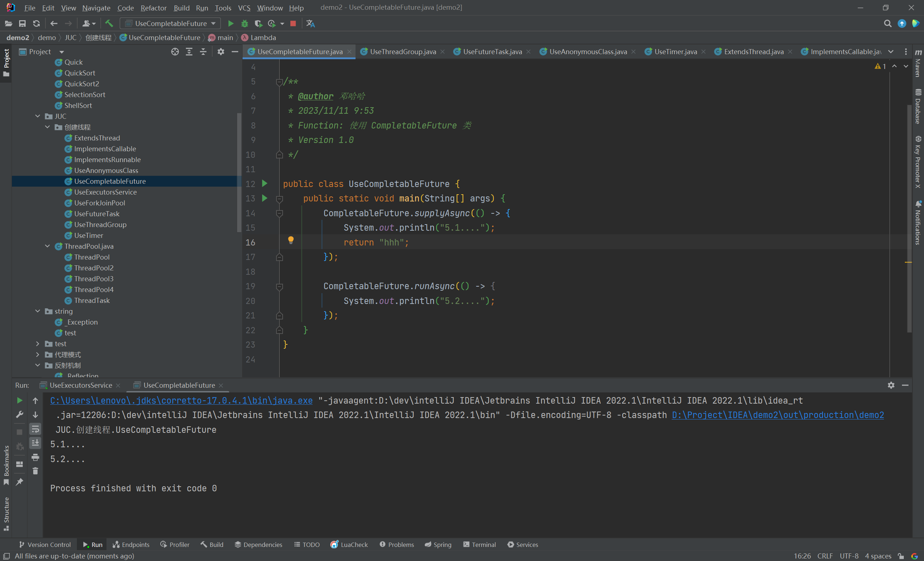Change CRLF line separator in status bar
Screen dimensions: 924x561
coord(825,556)
